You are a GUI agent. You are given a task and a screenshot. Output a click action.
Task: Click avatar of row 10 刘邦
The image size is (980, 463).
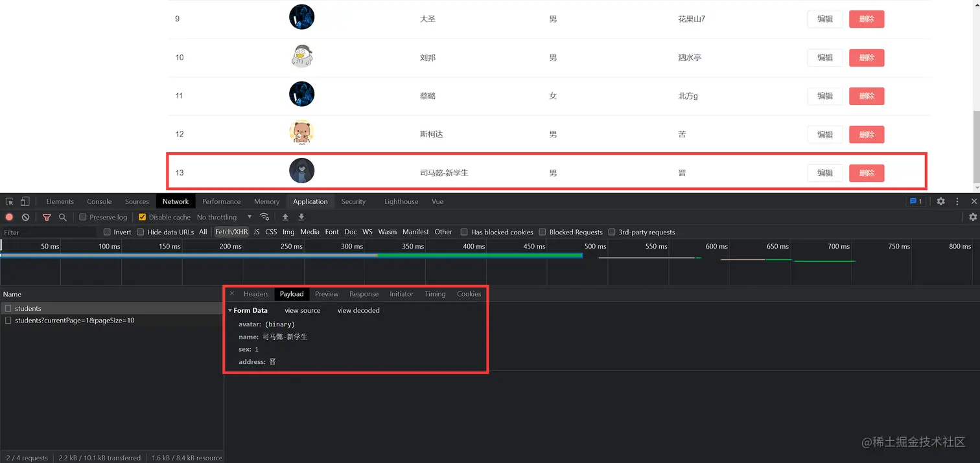pos(301,56)
